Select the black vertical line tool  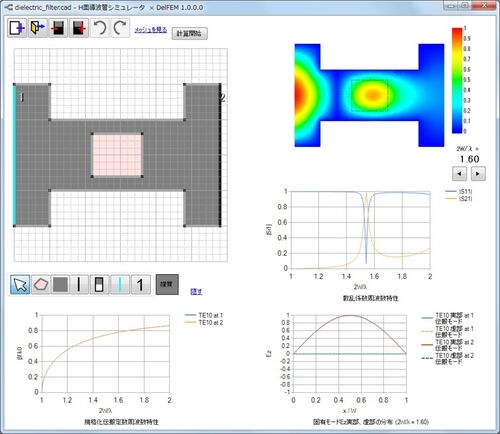(79, 285)
